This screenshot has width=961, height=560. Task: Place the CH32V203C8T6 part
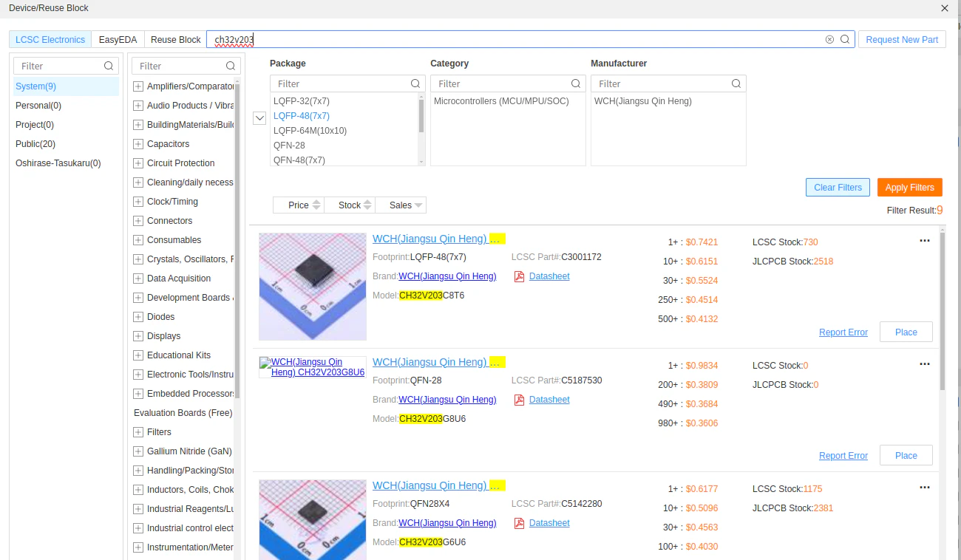[906, 332]
